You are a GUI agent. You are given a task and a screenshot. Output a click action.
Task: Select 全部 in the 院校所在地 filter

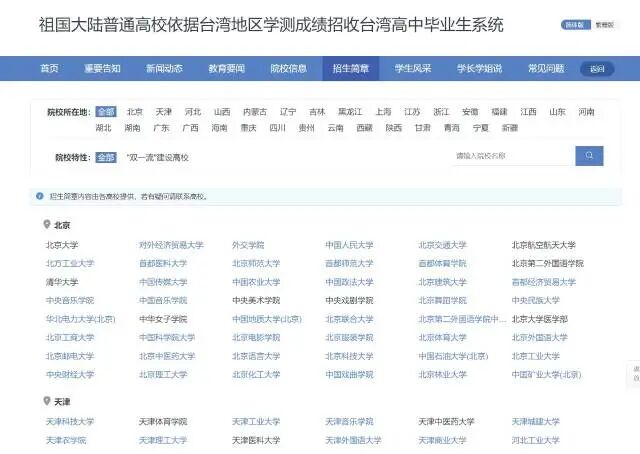[106, 111]
